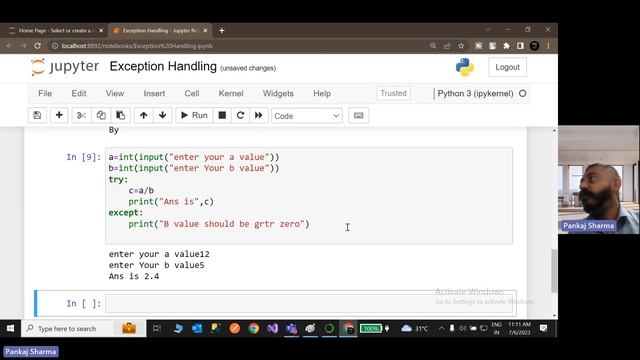
Task: Move selected cell up with the arrow
Action: point(143,116)
